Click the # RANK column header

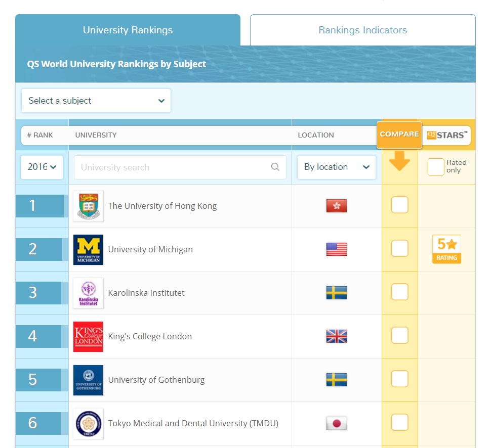pos(40,135)
